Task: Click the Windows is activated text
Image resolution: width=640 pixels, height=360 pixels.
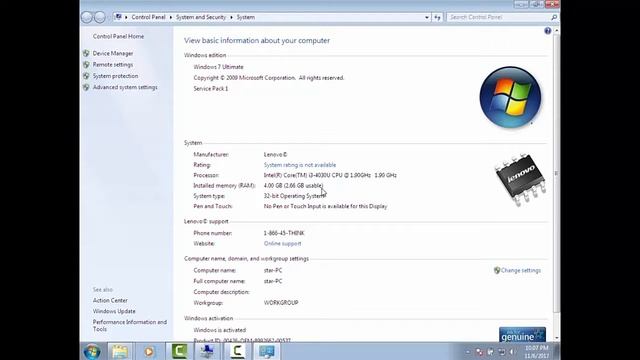Action: (220, 330)
